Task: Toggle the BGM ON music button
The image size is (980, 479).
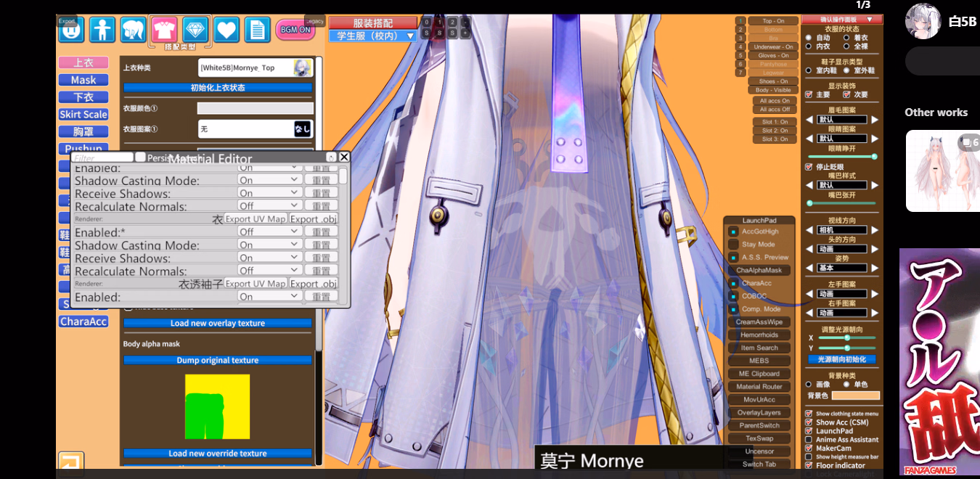Action: 295,30
